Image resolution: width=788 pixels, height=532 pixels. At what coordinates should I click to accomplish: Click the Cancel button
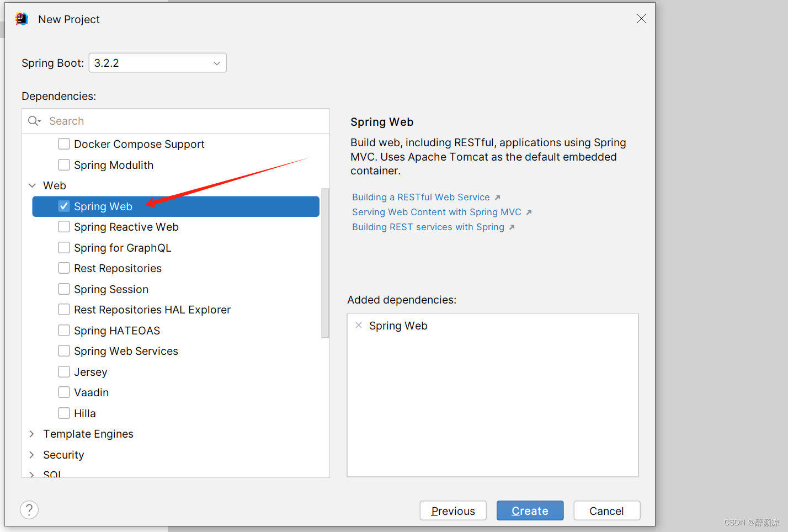click(607, 510)
